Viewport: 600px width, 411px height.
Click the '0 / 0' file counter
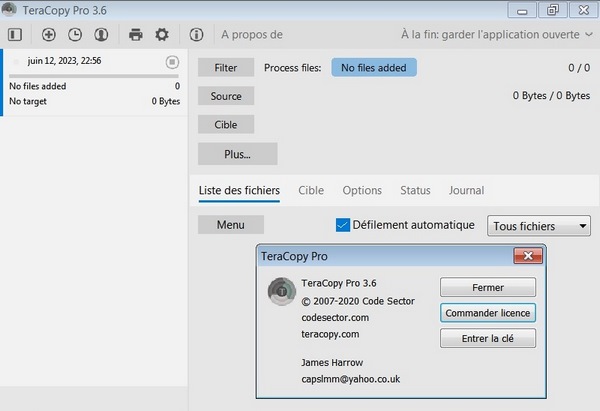[579, 68]
